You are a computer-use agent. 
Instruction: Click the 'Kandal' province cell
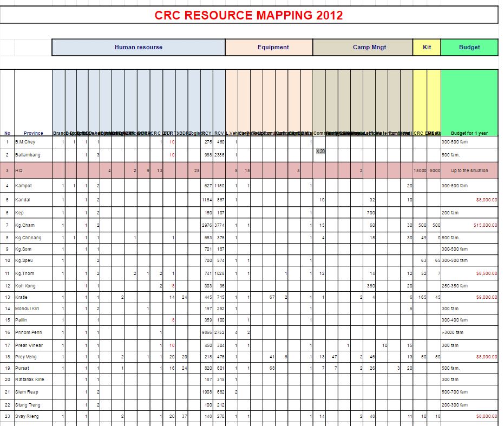click(x=34, y=200)
